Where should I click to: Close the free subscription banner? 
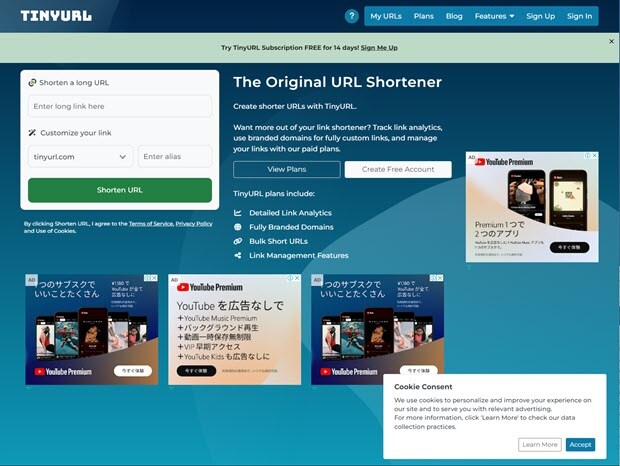[612, 41]
